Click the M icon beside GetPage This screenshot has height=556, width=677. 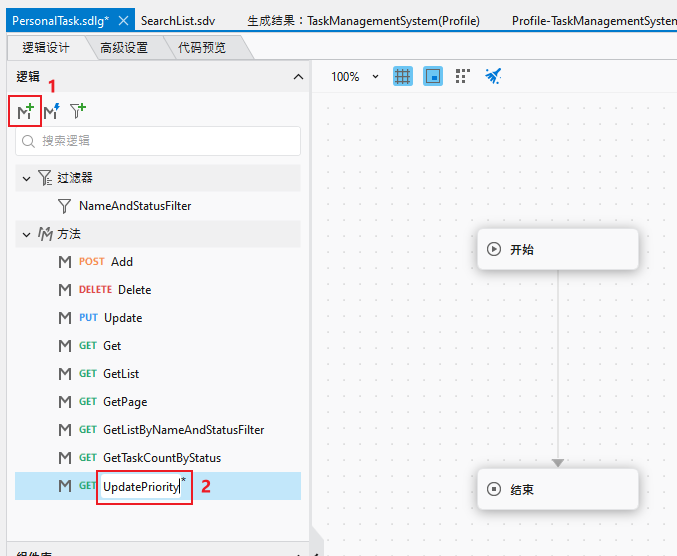tap(65, 402)
